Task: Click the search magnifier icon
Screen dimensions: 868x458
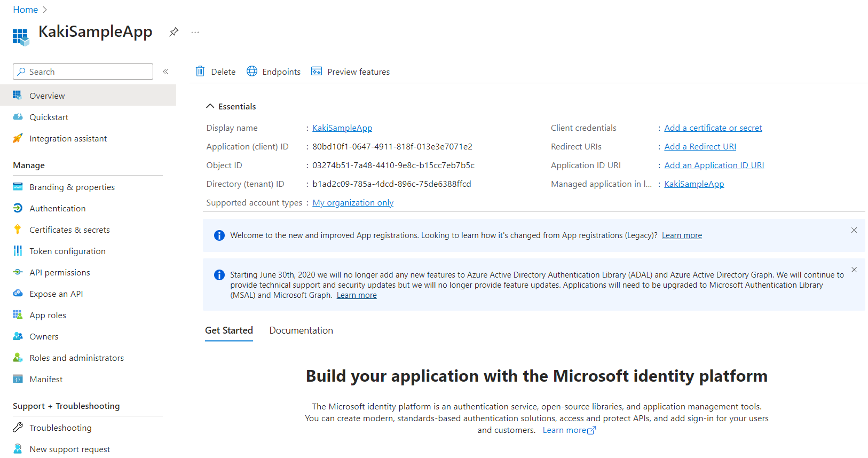Action: 21,72
